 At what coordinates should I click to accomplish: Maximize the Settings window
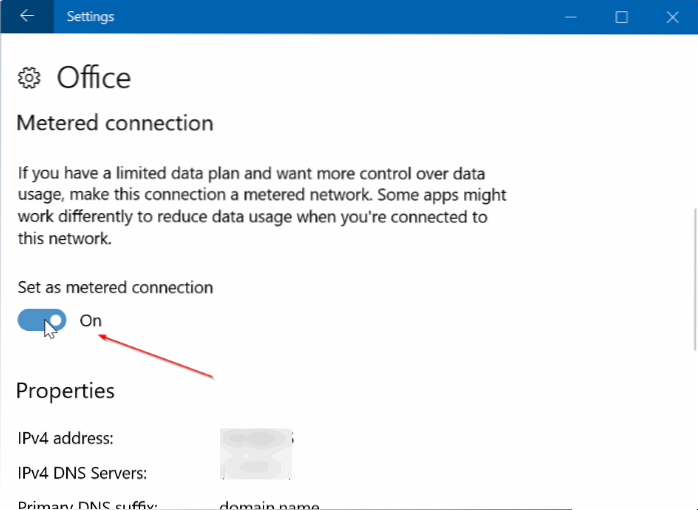point(621,16)
